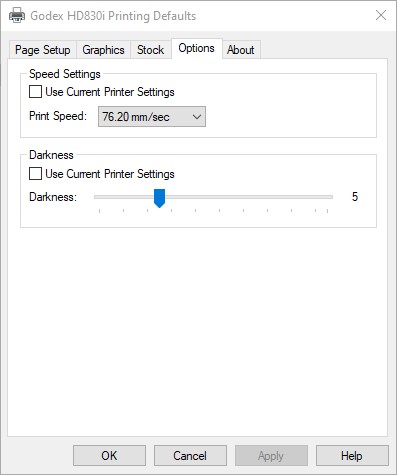The image size is (397, 475).
Task: Select the Options tab
Action: pos(196,48)
